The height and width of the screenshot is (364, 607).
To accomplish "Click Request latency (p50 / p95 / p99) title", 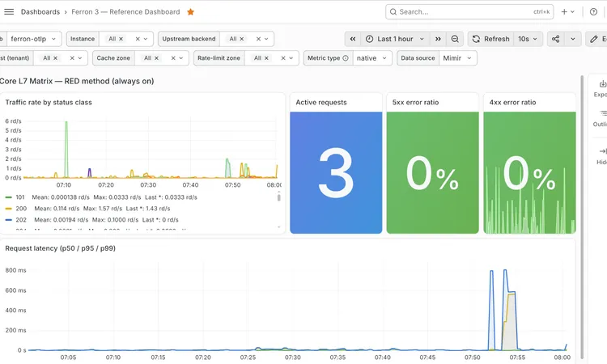I will click(60, 248).
